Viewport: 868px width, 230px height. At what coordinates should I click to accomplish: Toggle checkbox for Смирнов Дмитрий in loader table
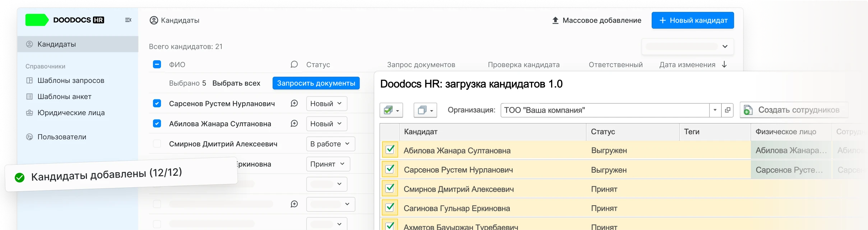pos(390,188)
